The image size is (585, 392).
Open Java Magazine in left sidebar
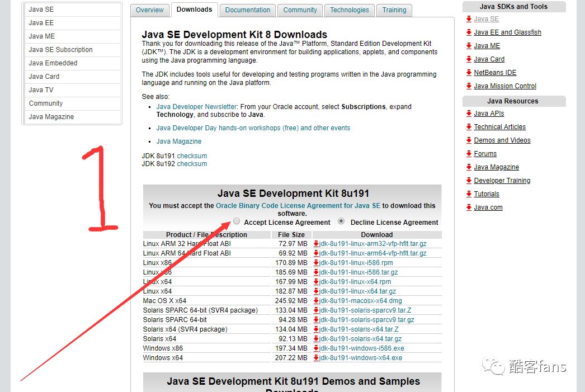pos(72,117)
